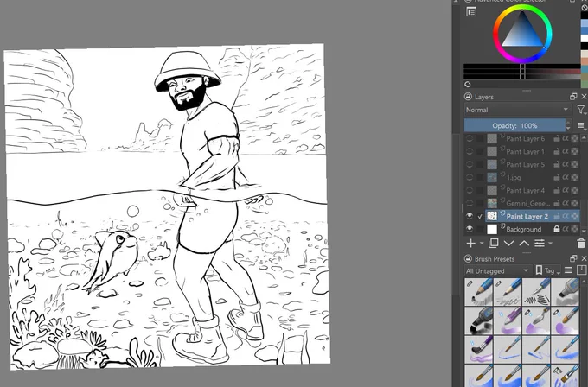Open layers panel thumbnail size menu

tap(581, 125)
